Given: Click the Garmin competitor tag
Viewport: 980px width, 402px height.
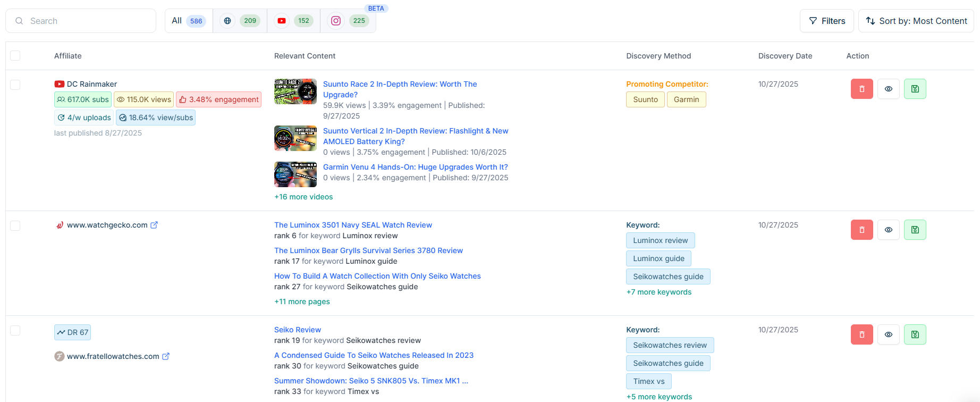Looking at the screenshot, I should (686, 99).
